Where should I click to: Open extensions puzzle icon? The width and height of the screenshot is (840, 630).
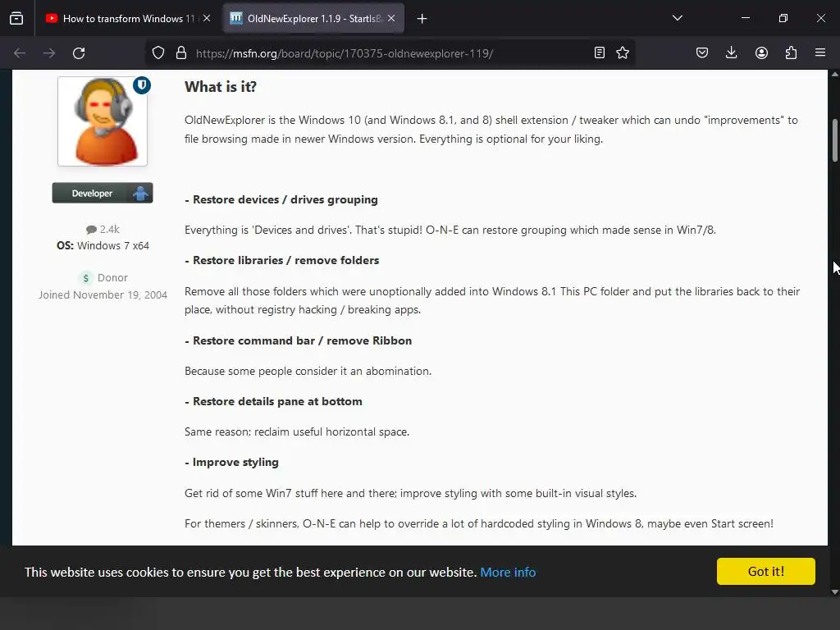point(791,52)
